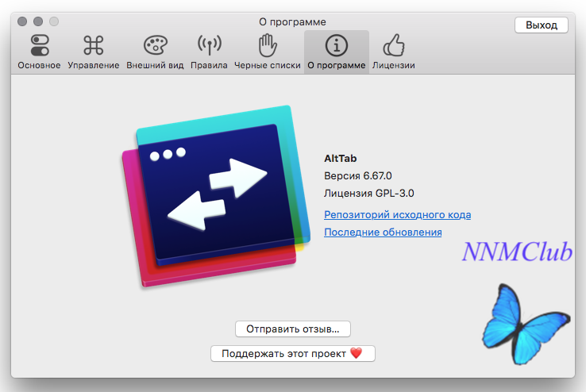
Task: Open the Внешний вид palette tab
Action: (155, 52)
